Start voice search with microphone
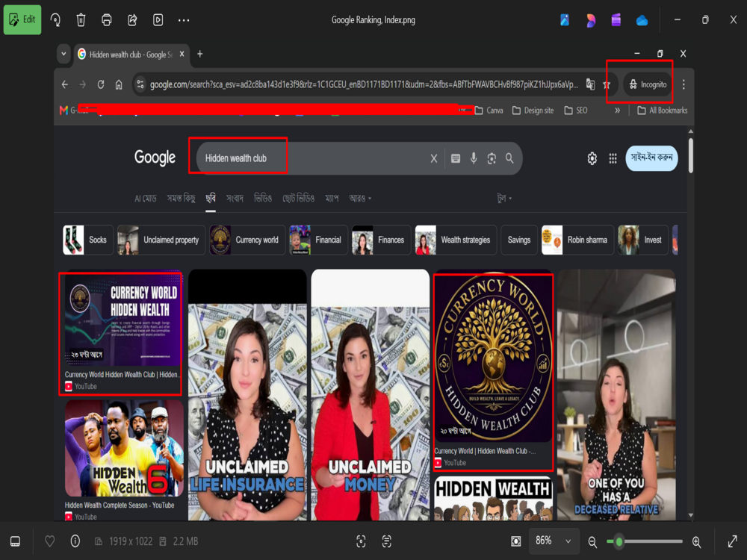The image size is (747, 560). click(x=474, y=158)
